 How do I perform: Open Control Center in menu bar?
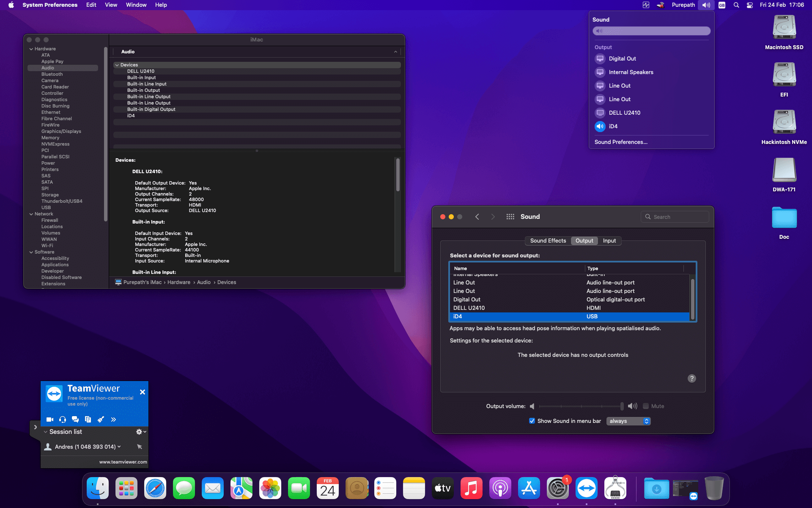tap(749, 5)
